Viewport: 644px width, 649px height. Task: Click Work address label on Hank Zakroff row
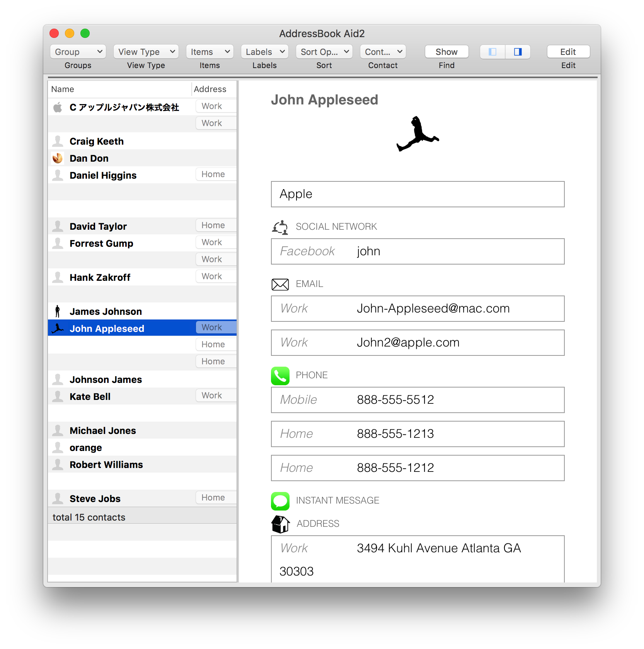[x=216, y=277]
